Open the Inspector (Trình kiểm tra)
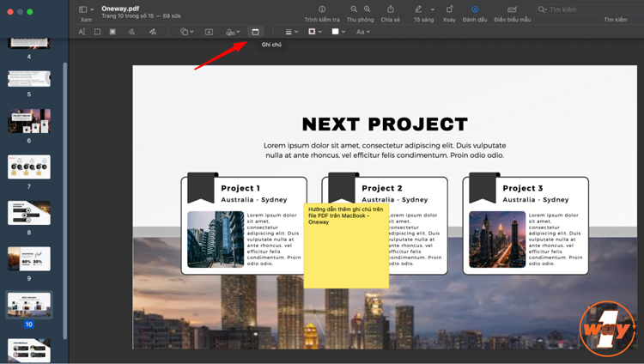 [x=322, y=9]
